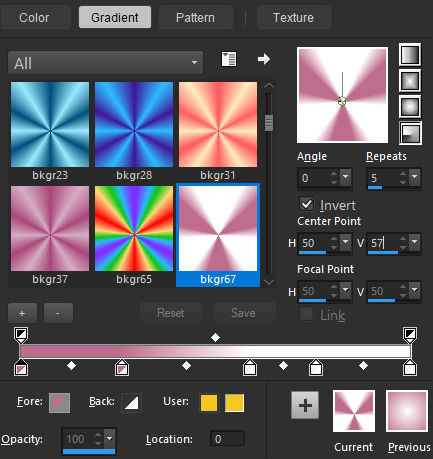Viewport: 433px width, 459px height.
Task: Click the first yellow User swatch
Action: (209, 403)
